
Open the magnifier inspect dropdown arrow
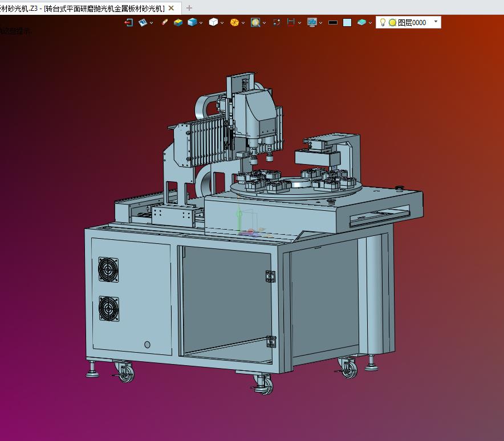[264, 23]
